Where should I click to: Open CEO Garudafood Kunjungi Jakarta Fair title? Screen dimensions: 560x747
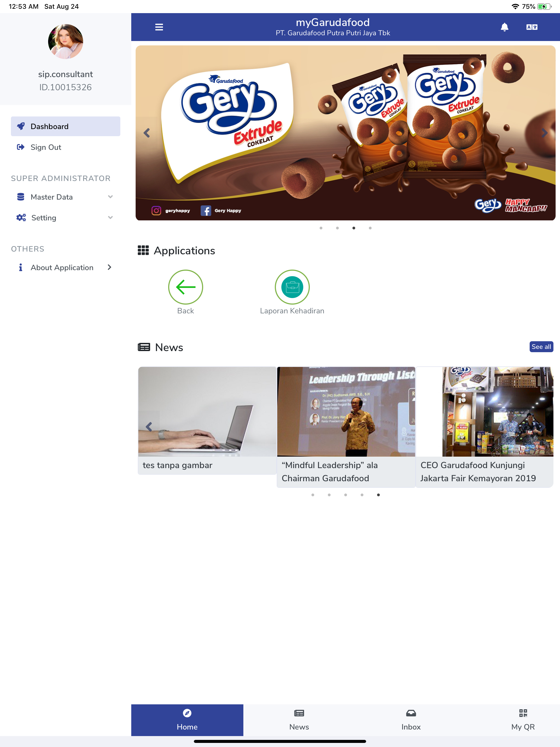coord(478,472)
